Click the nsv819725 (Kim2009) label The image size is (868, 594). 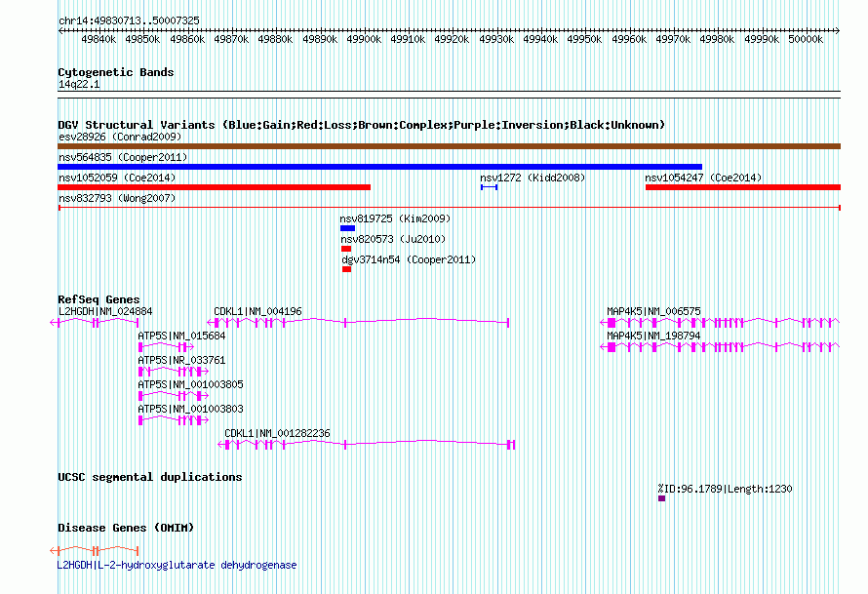(x=395, y=218)
